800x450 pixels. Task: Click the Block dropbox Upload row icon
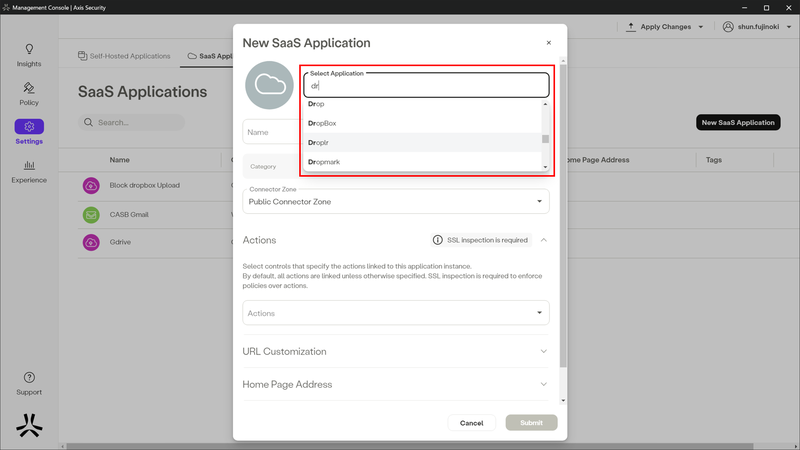91,185
